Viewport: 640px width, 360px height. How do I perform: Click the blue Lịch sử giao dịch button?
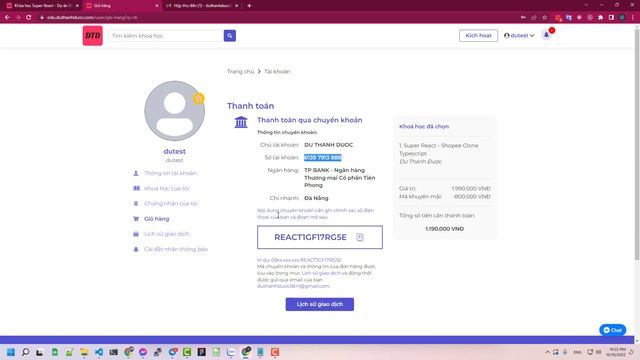point(320,304)
